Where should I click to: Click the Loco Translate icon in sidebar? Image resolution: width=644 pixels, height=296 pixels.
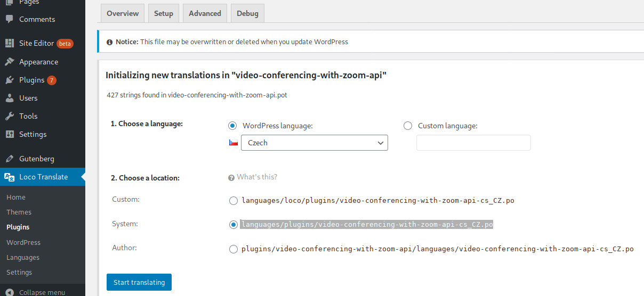click(x=10, y=177)
